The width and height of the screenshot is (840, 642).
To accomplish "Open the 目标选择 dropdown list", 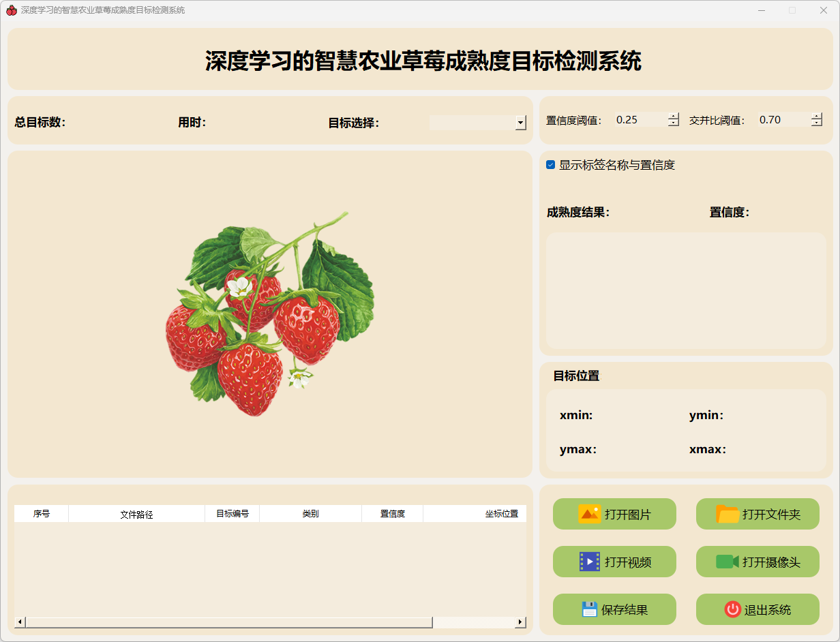I will coord(521,123).
